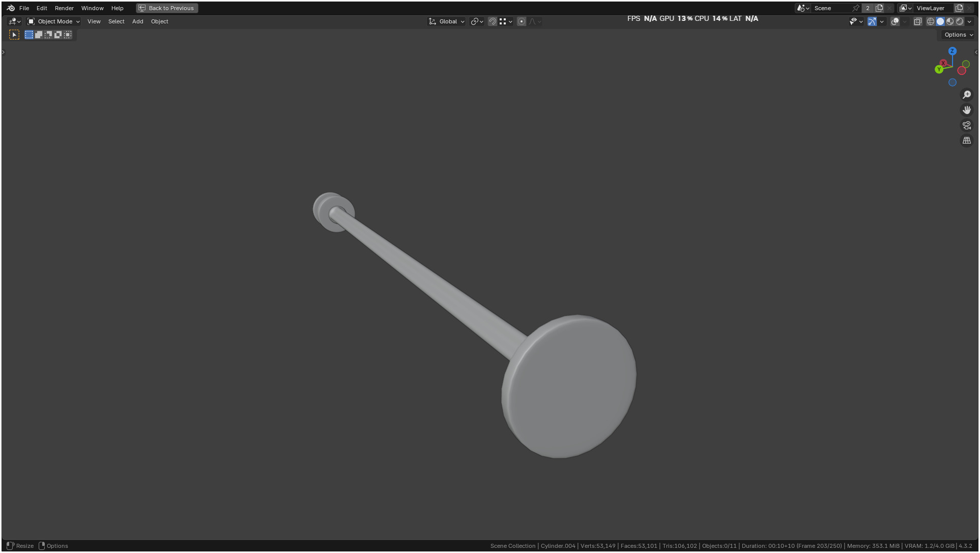
Task: Toggle the camera view icon
Action: 967,125
